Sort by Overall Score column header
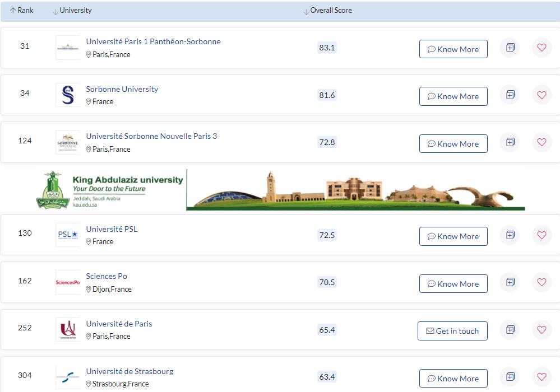This screenshot has width=560, height=392. click(328, 10)
